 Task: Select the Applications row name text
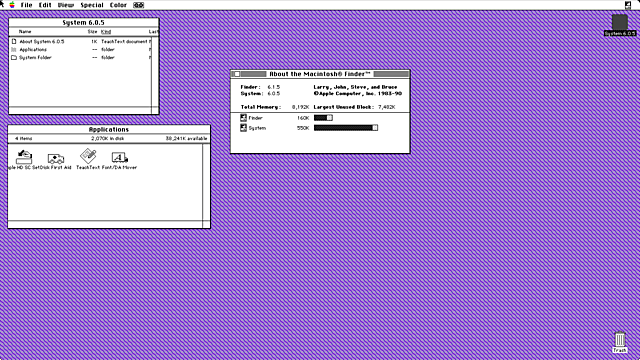33,49
